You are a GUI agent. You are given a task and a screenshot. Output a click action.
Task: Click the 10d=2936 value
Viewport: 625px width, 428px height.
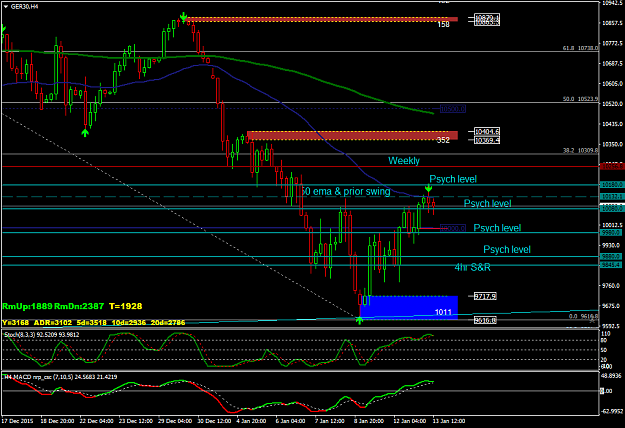click(x=129, y=322)
